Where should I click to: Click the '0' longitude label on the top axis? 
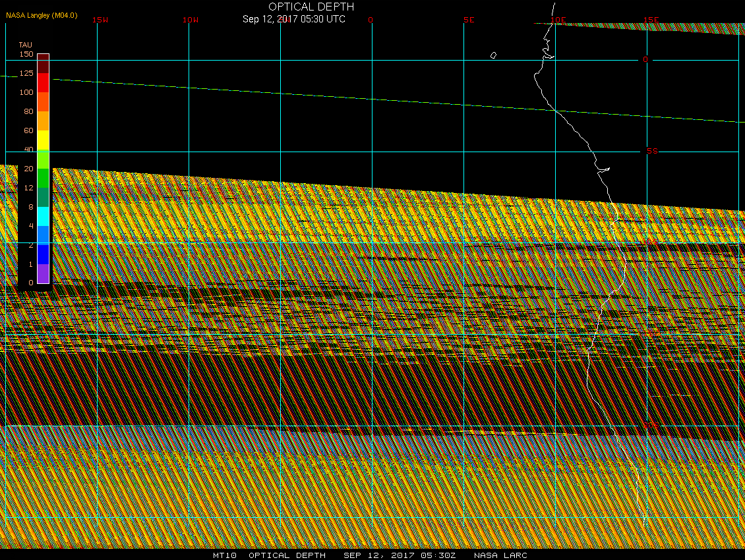(371, 20)
